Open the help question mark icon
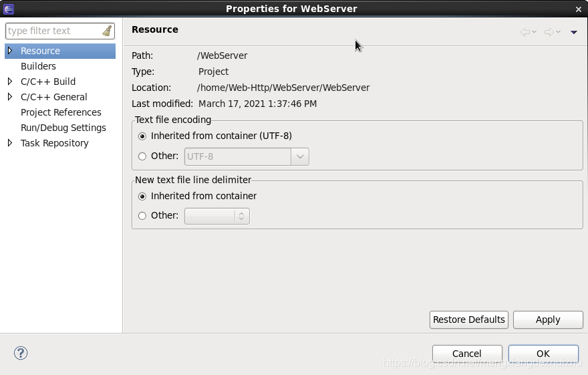Viewport: 588px width, 375px height. click(x=21, y=353)
